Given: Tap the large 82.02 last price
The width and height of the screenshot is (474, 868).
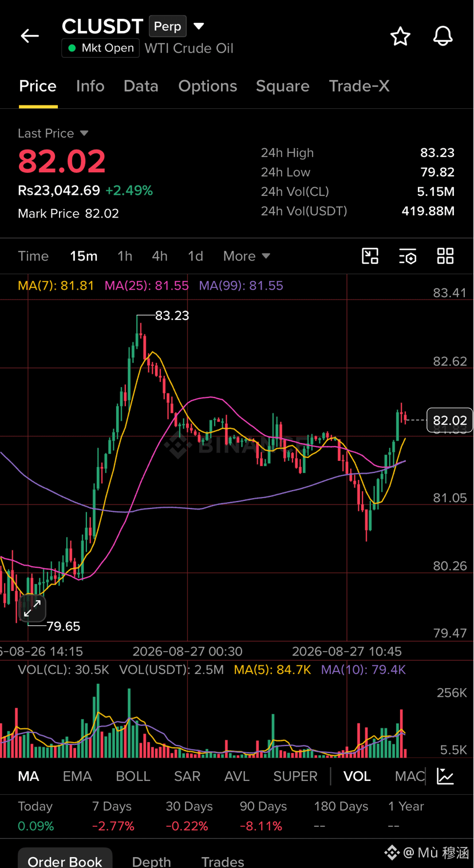Looking at the screenshot, I should [62, 161].
